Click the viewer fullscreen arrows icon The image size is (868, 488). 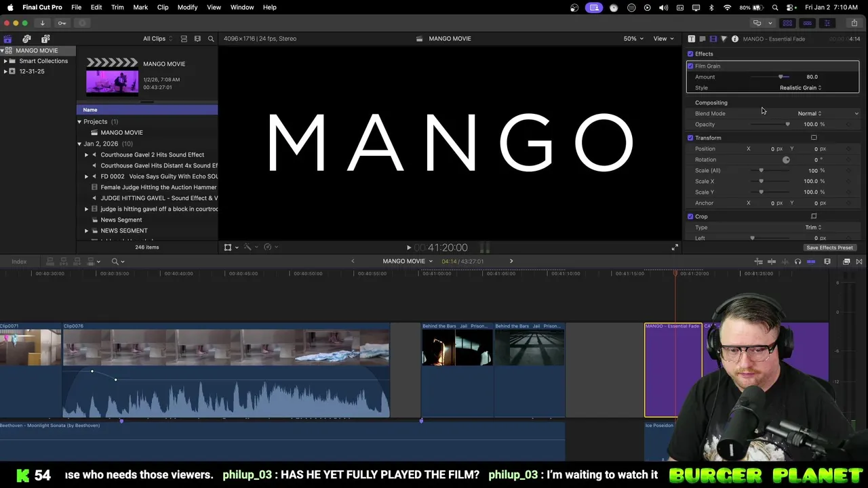coord(675,247)
